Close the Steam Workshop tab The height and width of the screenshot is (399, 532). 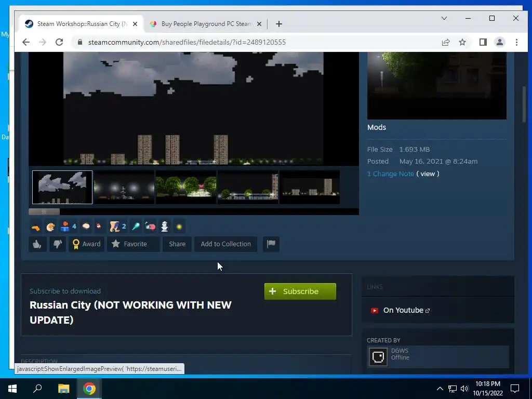coord(135,24)
